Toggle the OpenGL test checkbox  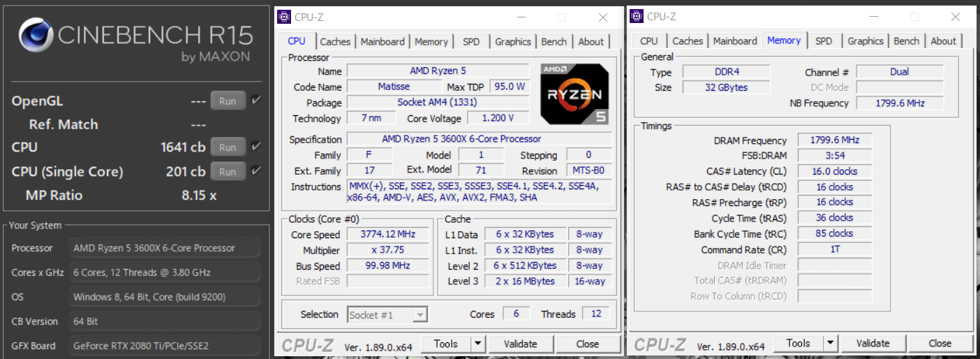tap(256, 101)
